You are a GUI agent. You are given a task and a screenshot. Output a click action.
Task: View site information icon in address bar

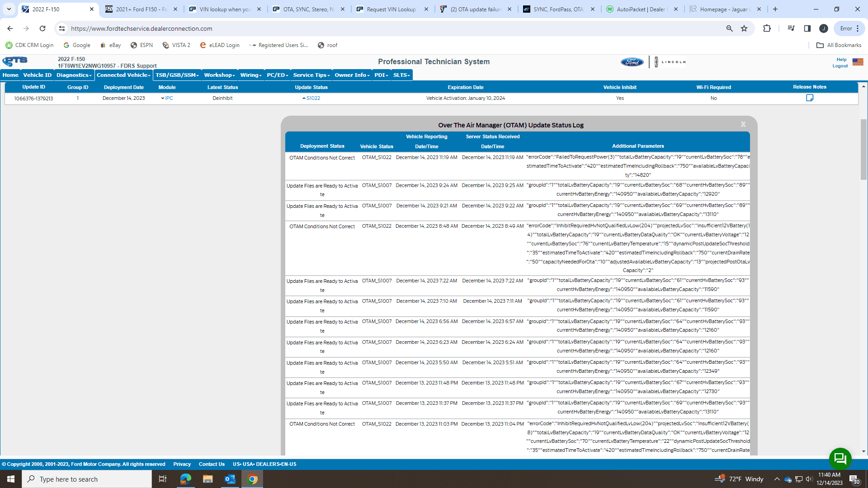pos(62,28)
